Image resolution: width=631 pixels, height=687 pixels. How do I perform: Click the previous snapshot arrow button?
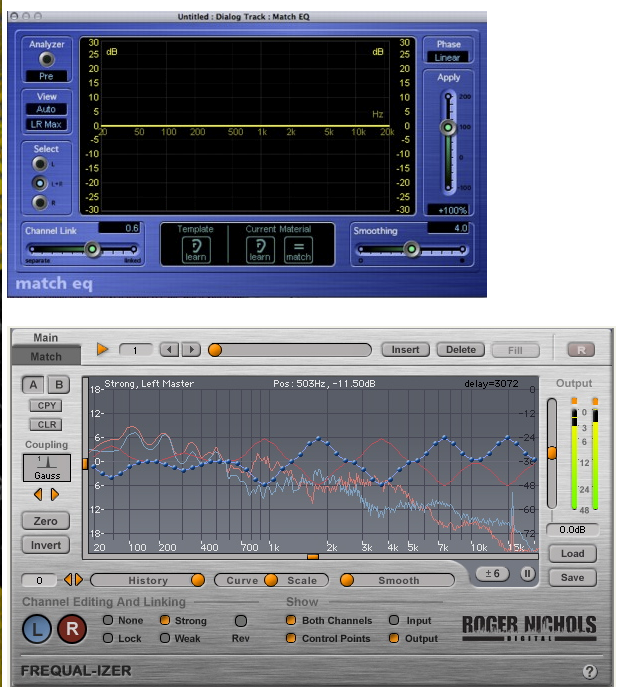(x=169, y=350)
